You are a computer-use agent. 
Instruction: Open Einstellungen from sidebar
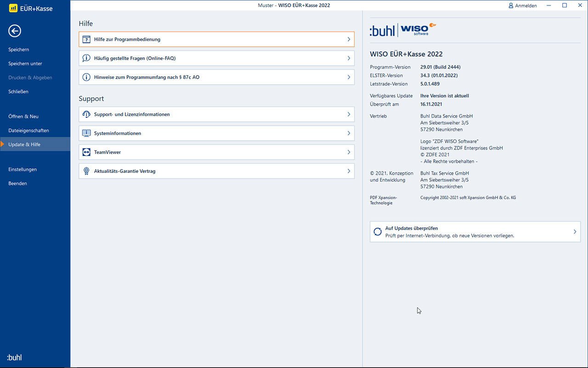tap(35, 169)
